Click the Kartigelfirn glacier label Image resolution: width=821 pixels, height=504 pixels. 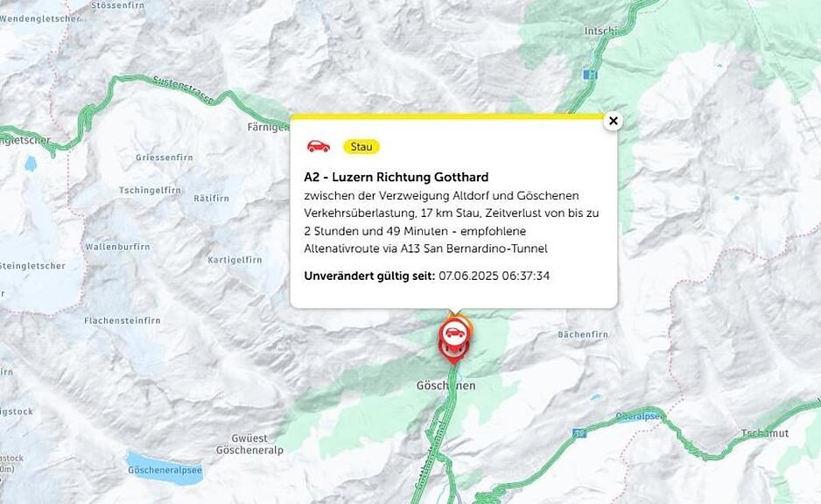(x=235, y=260)
